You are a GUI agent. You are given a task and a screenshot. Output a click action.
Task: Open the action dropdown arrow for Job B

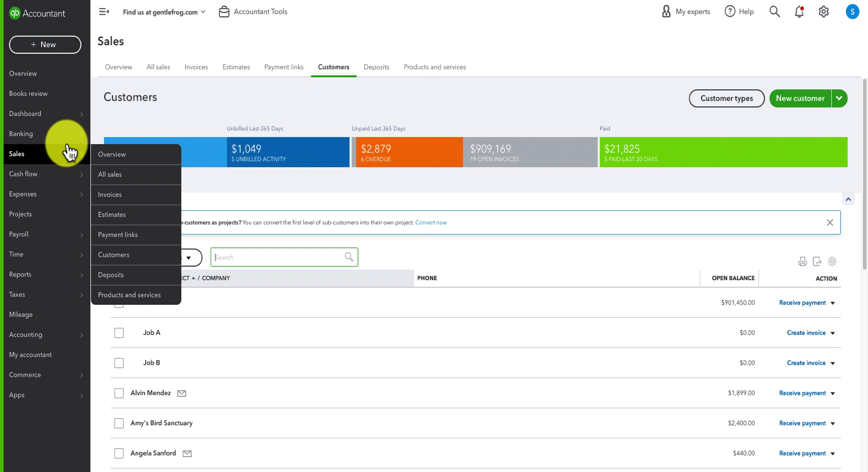click(x=833, y=363)
